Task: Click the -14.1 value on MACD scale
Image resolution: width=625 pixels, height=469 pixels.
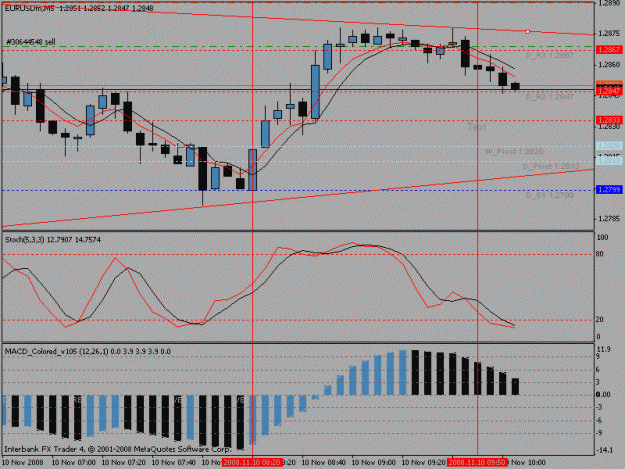Action: pyautogui.click(x=604, y=450)
